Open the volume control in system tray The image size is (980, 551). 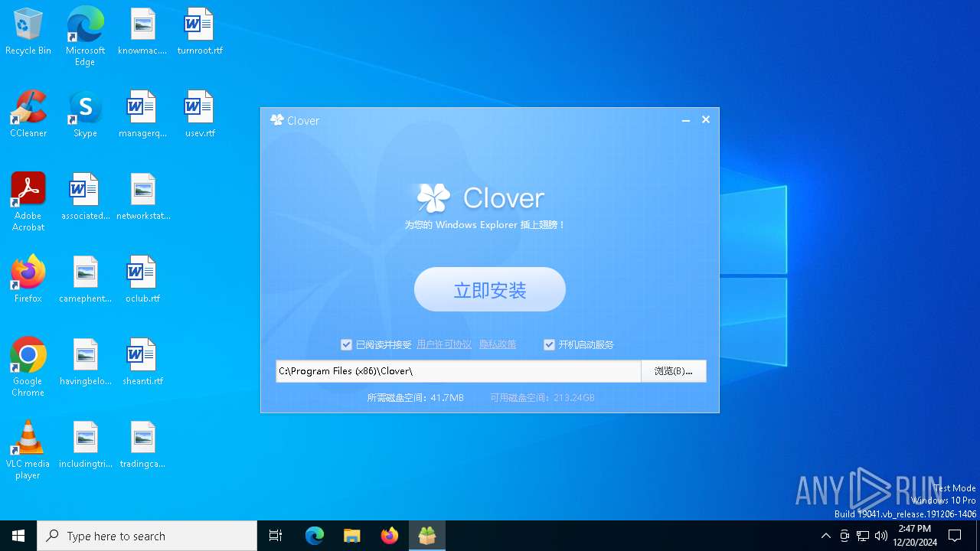pos(881,536)
